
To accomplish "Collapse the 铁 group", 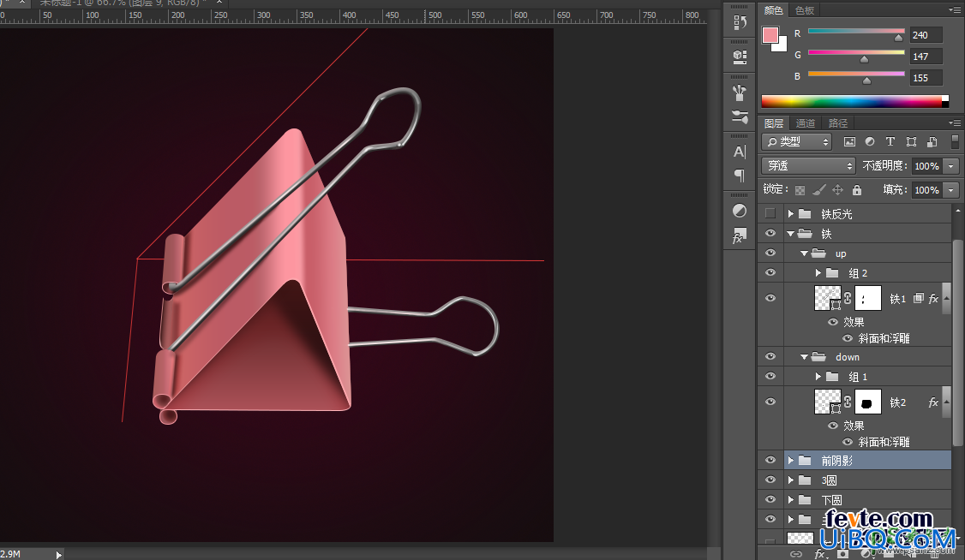I will [791, 234].
